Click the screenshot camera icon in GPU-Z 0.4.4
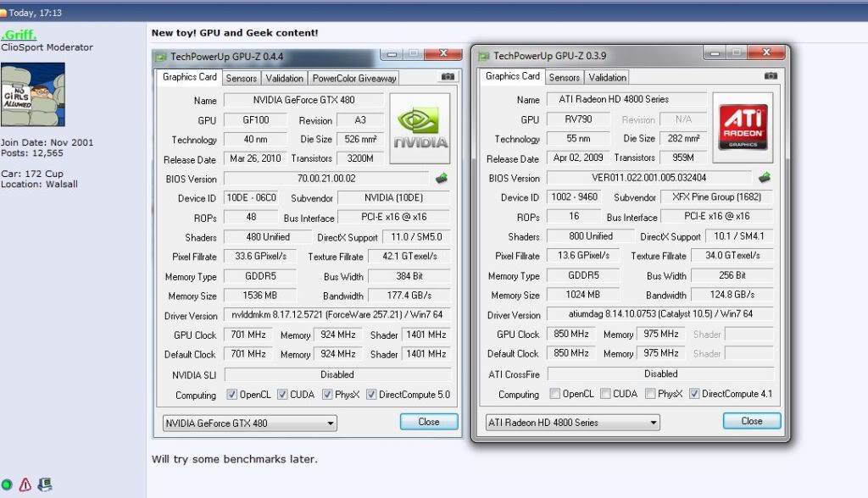Image resolution: width=868 pixels, height=498 pixels. pyautogui.click(x=448, y=76)
